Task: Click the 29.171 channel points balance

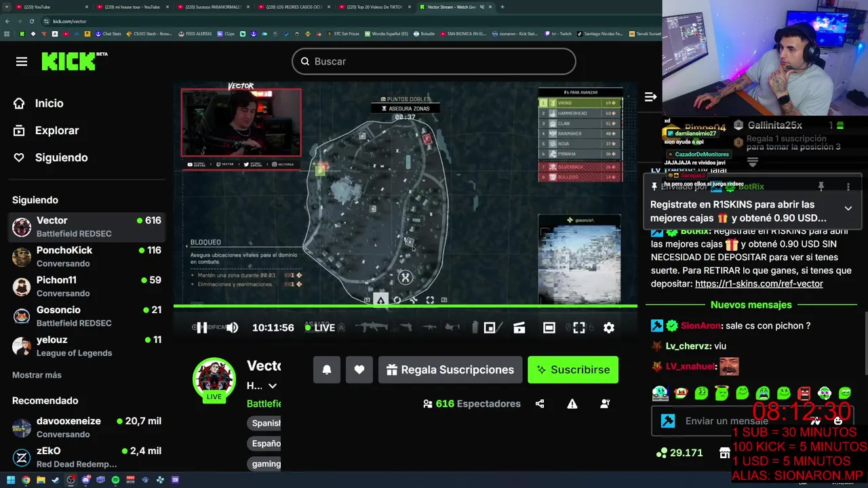Action: [x=679, y=453]
